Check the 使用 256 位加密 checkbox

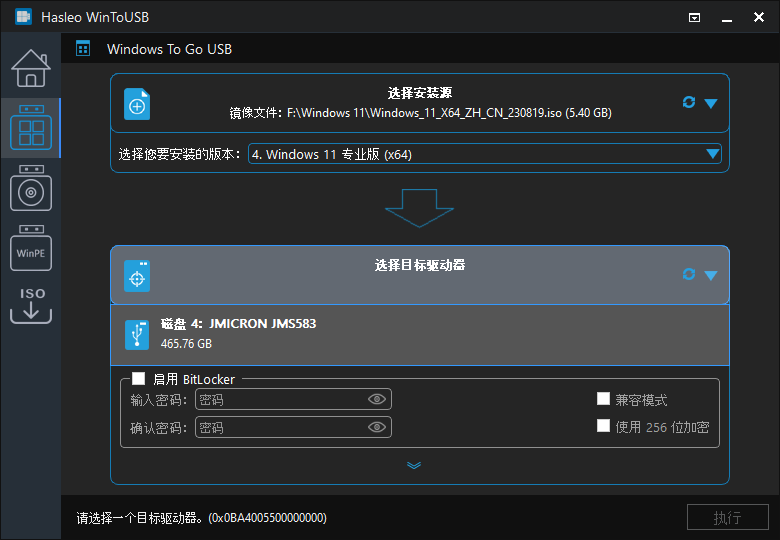click(603, 426)
